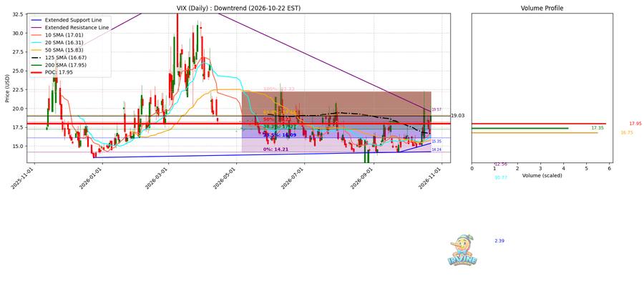The image size is (644, 286).
Task: Click the green 17.35 volume profile bar
Action: 520,129
